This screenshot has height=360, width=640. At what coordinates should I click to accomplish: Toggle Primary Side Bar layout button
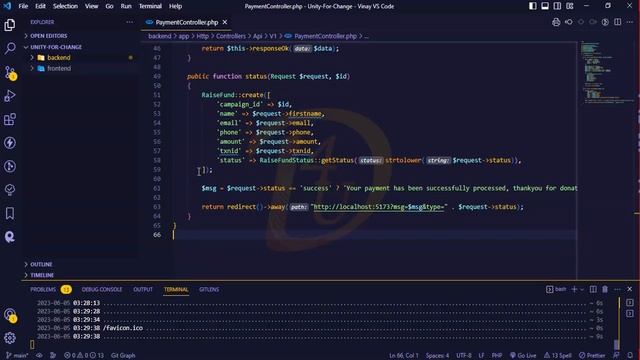533,6
